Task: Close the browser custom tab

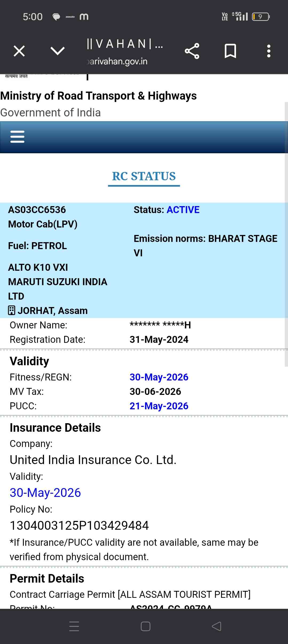Action: point(19,51)
